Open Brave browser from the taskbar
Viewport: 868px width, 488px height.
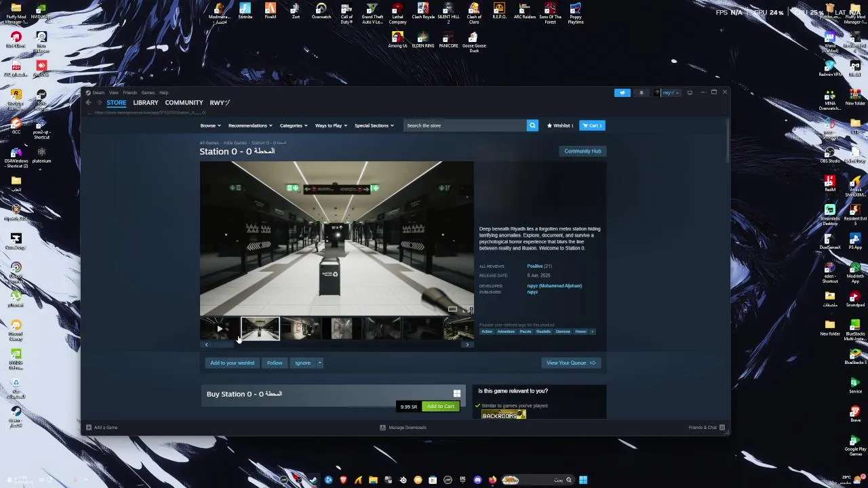(343, 480)
